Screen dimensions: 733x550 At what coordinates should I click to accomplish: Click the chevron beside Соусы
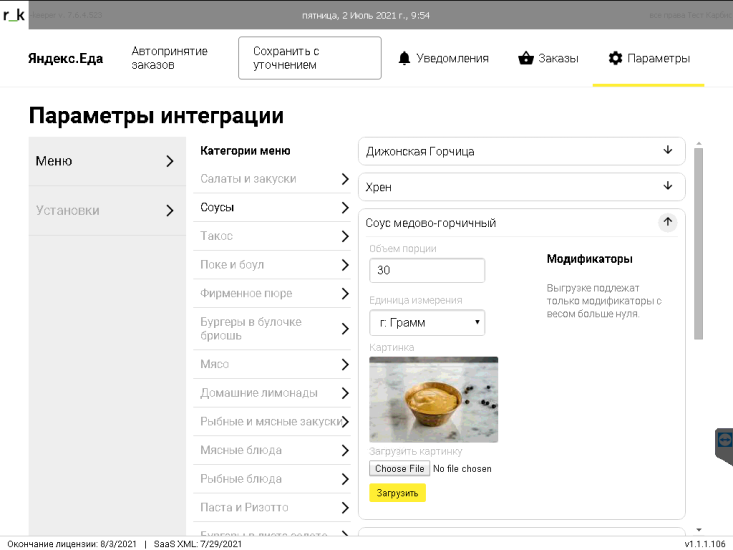click(x=345, y=207)
